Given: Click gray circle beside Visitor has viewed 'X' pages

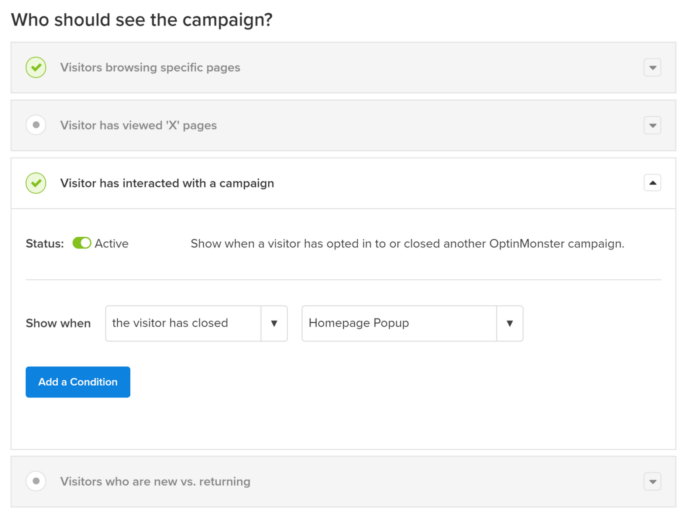Looking at the screenshot, I should 36,125.
